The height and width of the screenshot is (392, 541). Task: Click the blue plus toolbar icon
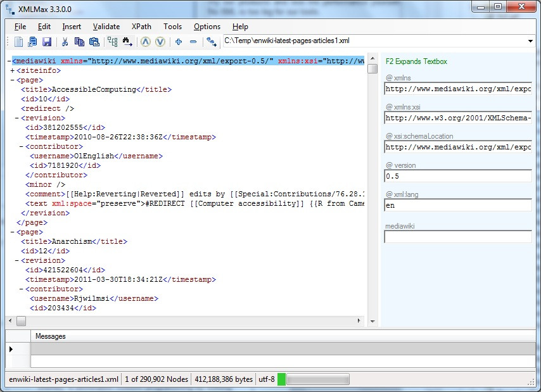pos(179,42)
